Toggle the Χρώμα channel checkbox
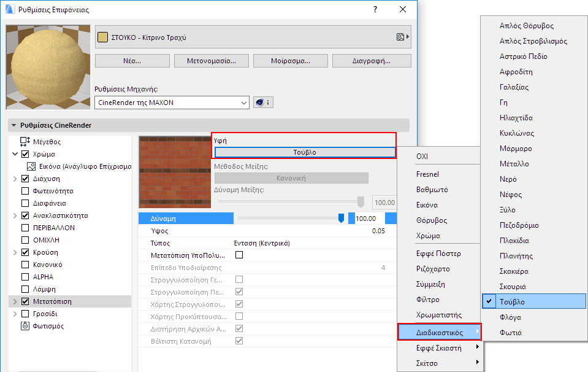588x372 pixels. 25,154
